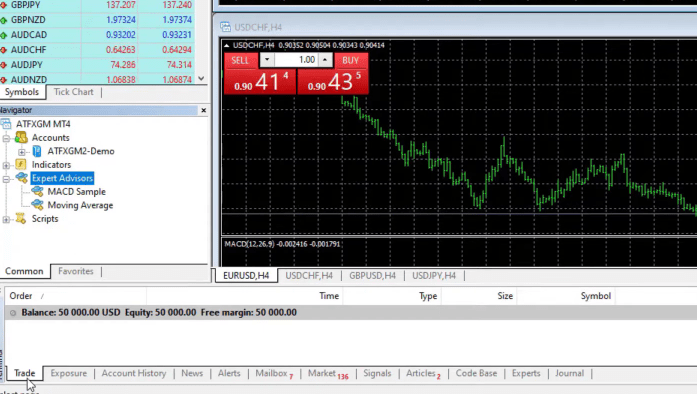The height and width of the screenshot is (394, 697).
Task: Click the BUY button on chart
Action: click(350, 60)
